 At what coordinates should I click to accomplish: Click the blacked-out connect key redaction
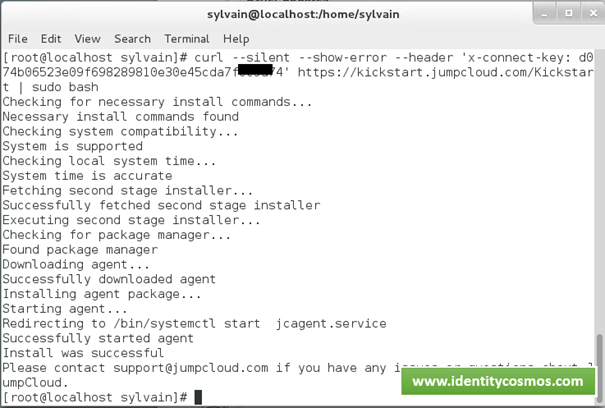point(255,69)
